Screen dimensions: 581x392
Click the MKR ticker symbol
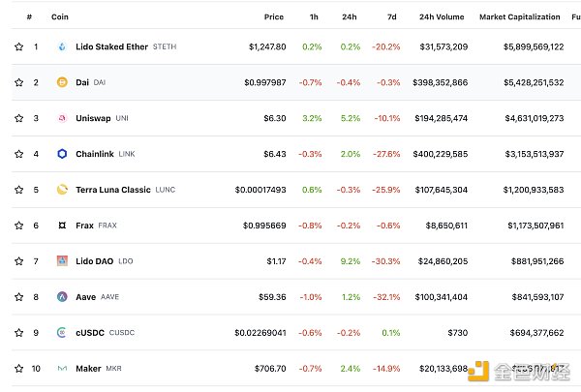(x=113, y=369)
